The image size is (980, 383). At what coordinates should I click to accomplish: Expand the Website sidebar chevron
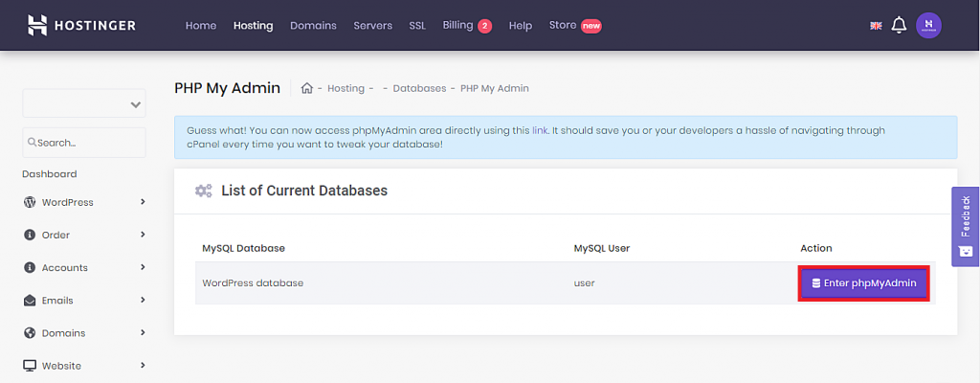pos(143,365)
